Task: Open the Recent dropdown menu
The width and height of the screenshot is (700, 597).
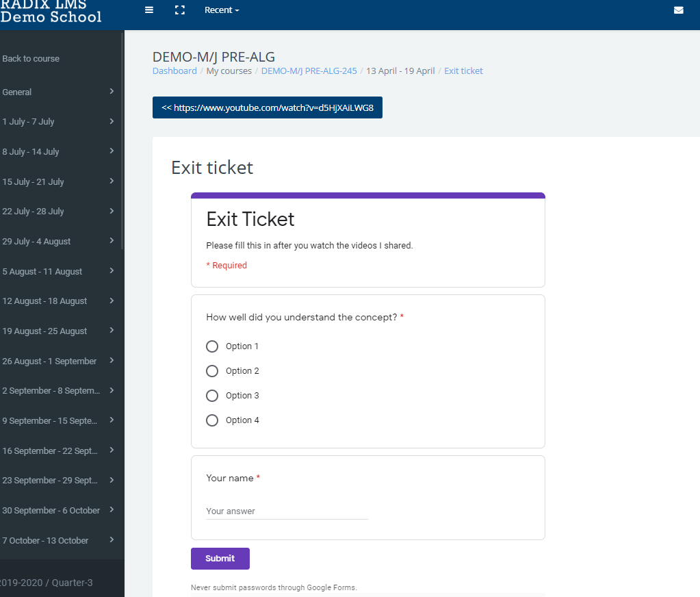Action: click(222, 10)
